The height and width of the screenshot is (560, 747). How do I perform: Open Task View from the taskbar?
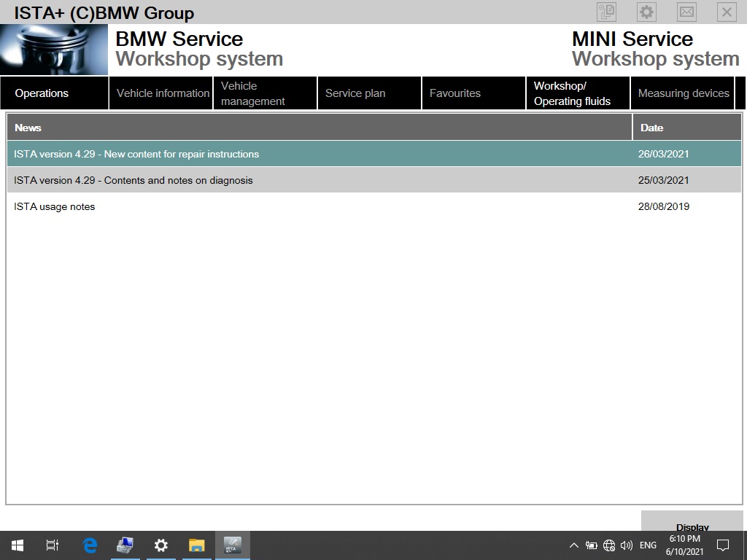pos(52,545)
